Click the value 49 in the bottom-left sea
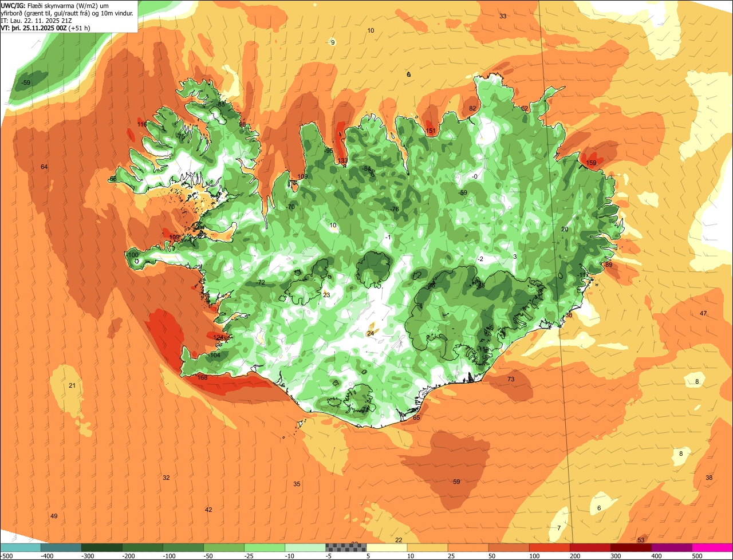Screen dimensions: 733x560 (x=54, y=516)
